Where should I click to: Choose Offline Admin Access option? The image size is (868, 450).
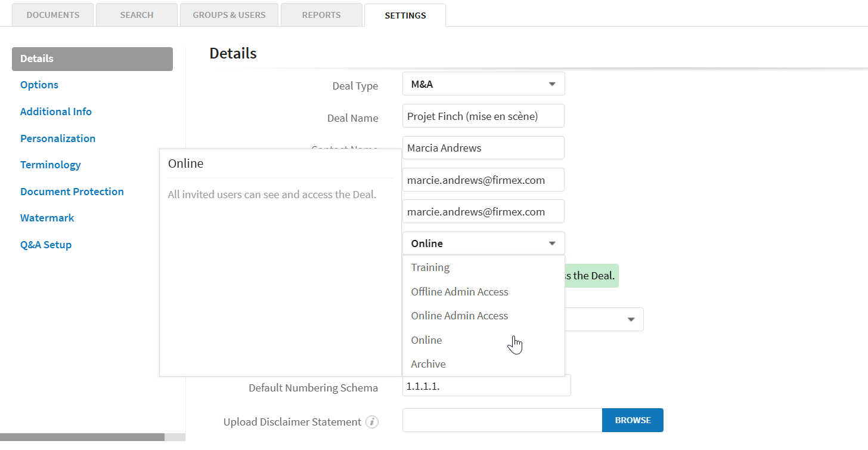(x=483, y=292)
